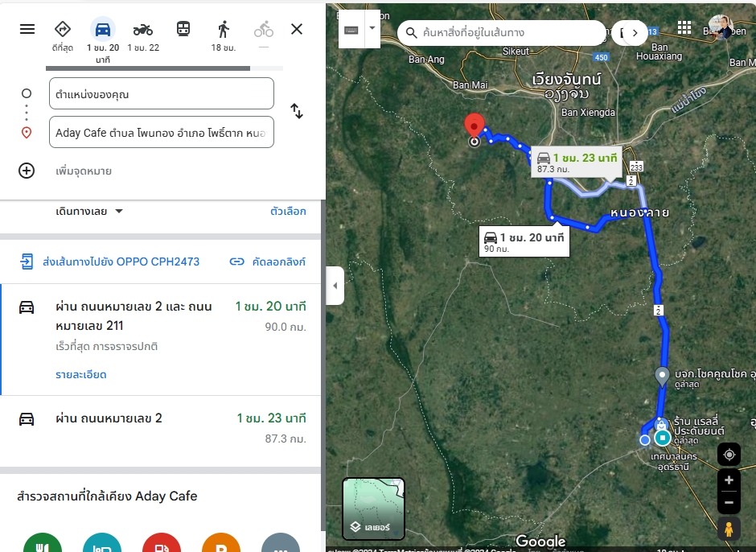Click the เพิ่มจุดหมาย add destination text
Viewport: 756px width, 552px height.
tap(84, 171)
